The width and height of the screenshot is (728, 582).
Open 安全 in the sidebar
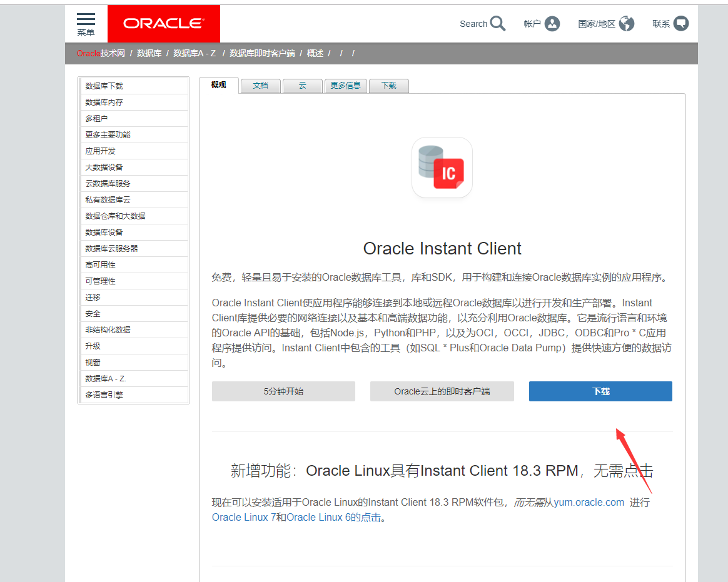(x=134, y=314)
